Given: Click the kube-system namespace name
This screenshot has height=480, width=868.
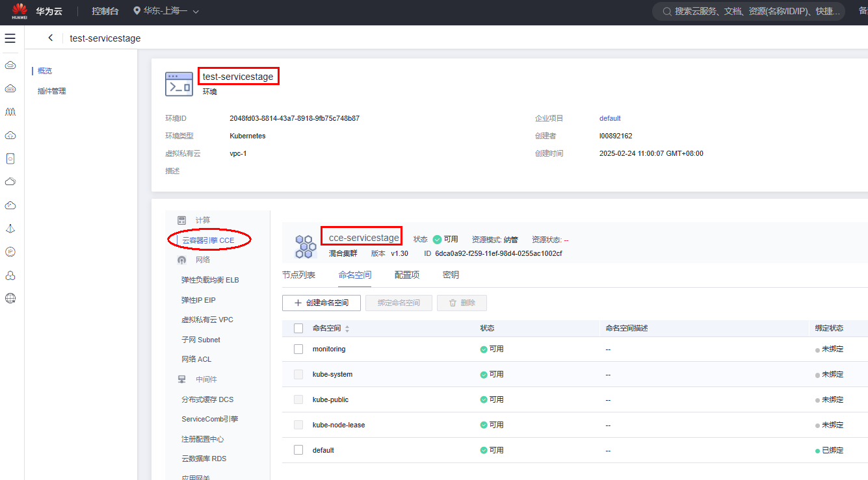Looking at the screenshot, I should pos(332,374).
